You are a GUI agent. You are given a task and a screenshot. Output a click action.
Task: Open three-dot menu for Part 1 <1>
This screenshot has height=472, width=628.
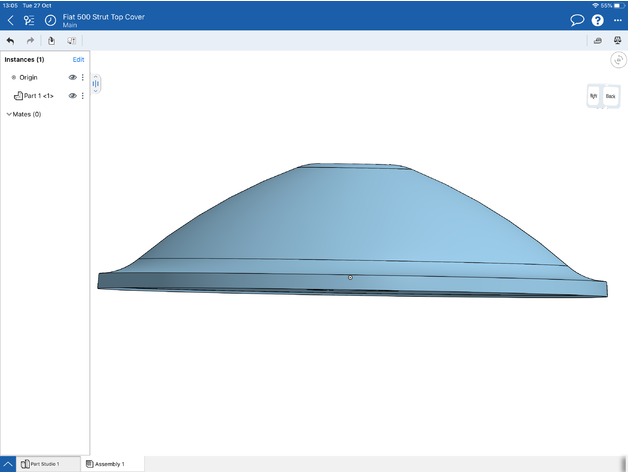coord(83,96)
